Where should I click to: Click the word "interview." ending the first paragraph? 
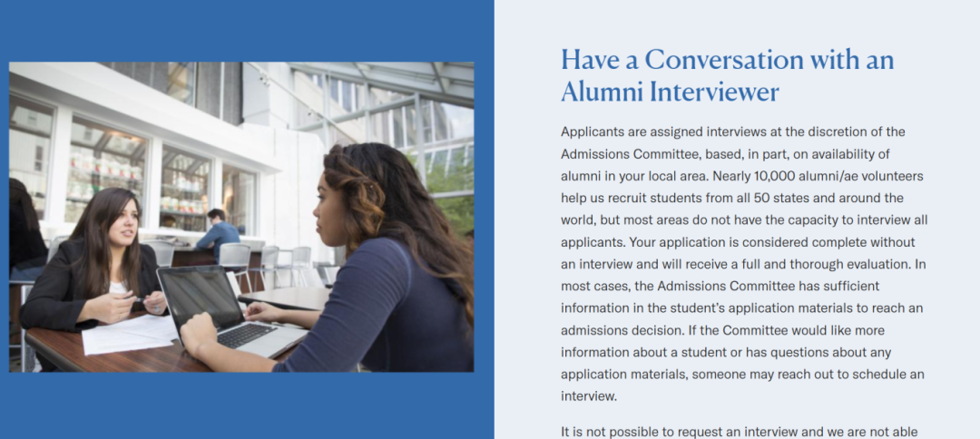click(588, 396)
